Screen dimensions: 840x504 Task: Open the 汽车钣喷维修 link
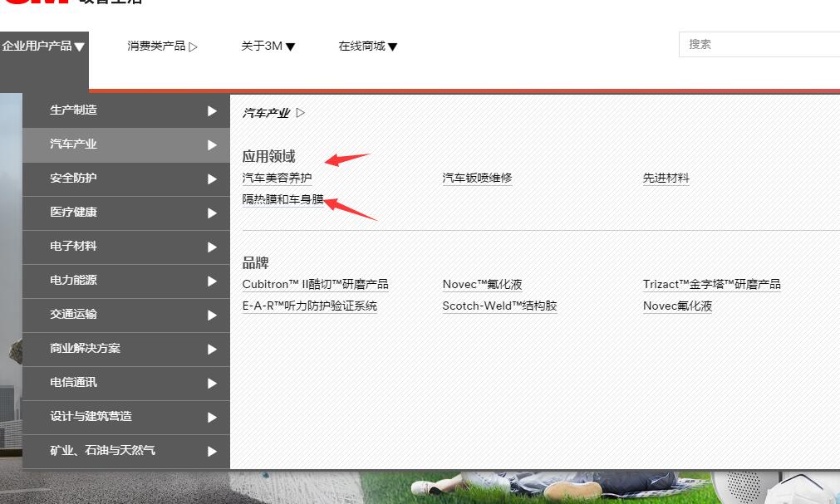tap(477, 178)
